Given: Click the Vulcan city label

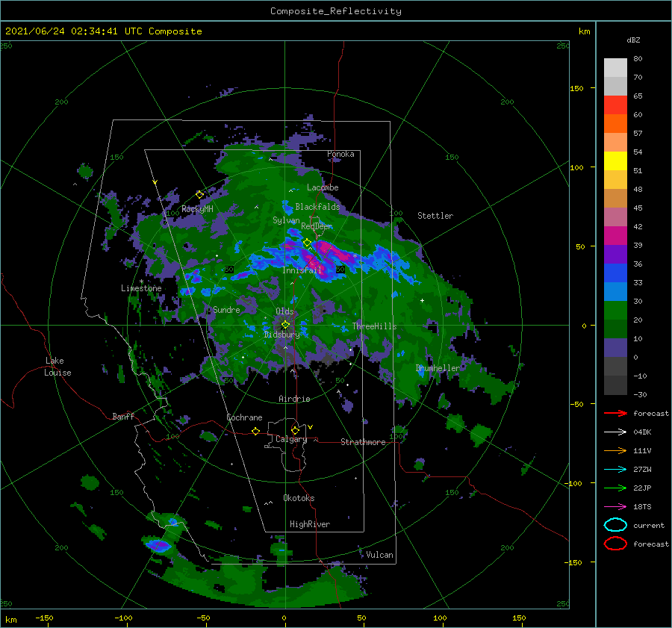Looking at the screenshot, I should [x=380, y=555].
